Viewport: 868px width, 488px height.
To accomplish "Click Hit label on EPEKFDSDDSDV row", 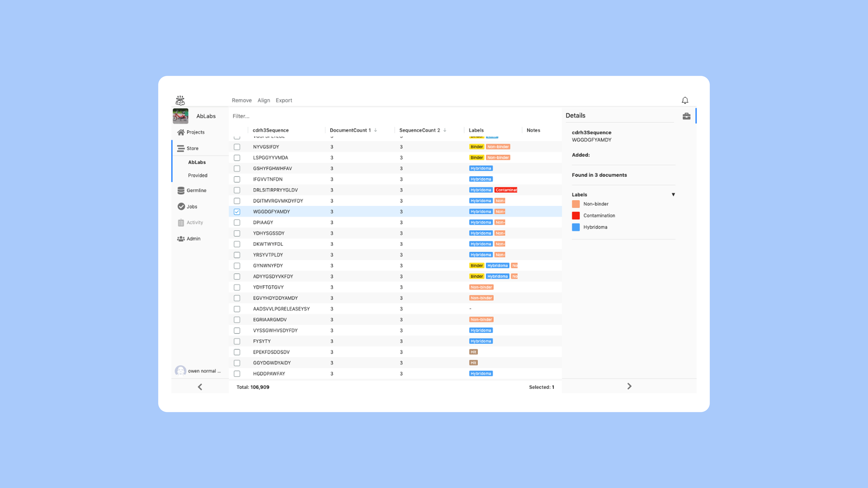I will [473, 352].
